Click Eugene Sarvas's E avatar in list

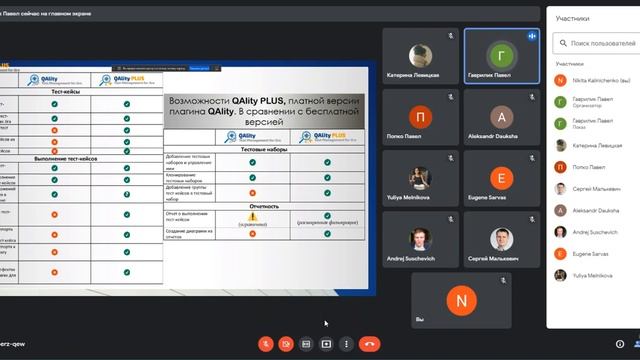pos(560,253)
